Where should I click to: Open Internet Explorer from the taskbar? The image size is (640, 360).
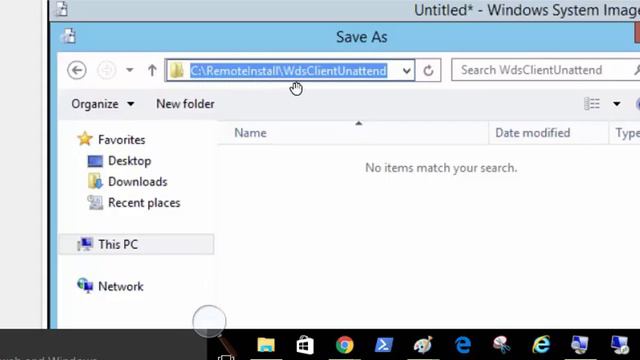coord(541,345)
